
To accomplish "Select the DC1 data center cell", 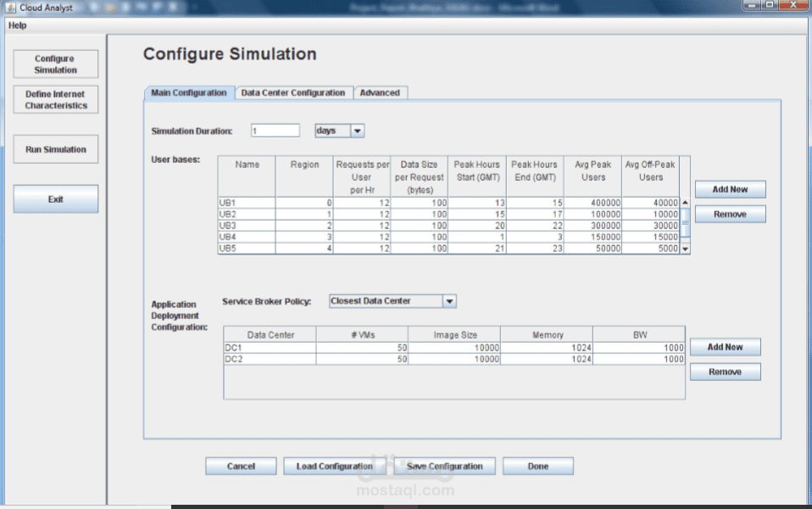I will click(270, 348).
